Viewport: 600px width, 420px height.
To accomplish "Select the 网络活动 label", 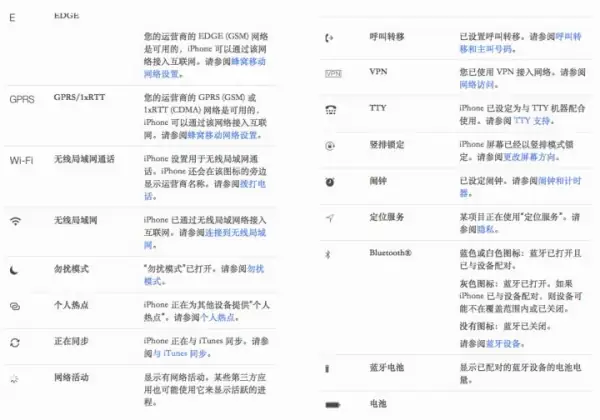I will 71,377.
